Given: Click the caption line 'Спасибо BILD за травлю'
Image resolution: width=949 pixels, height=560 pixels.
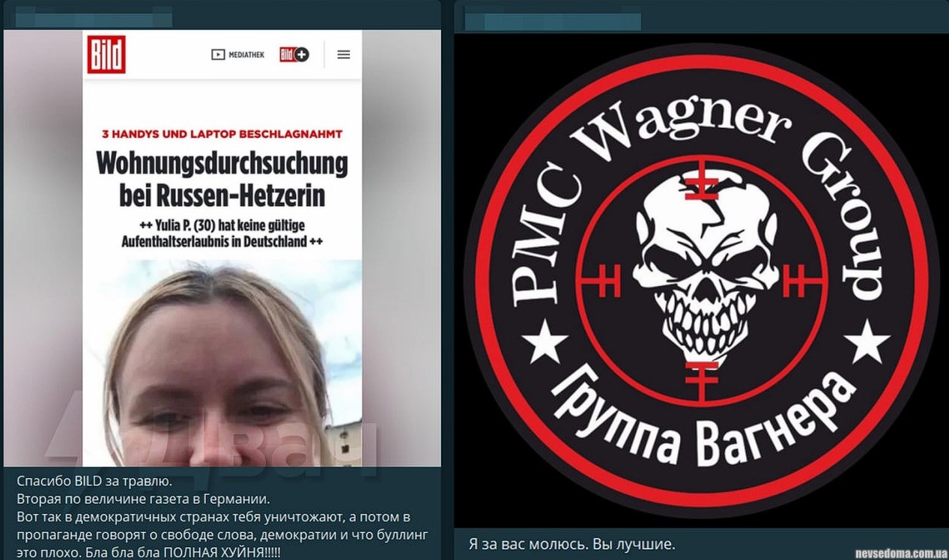Looking at the screenshot, I should (94, 481).
